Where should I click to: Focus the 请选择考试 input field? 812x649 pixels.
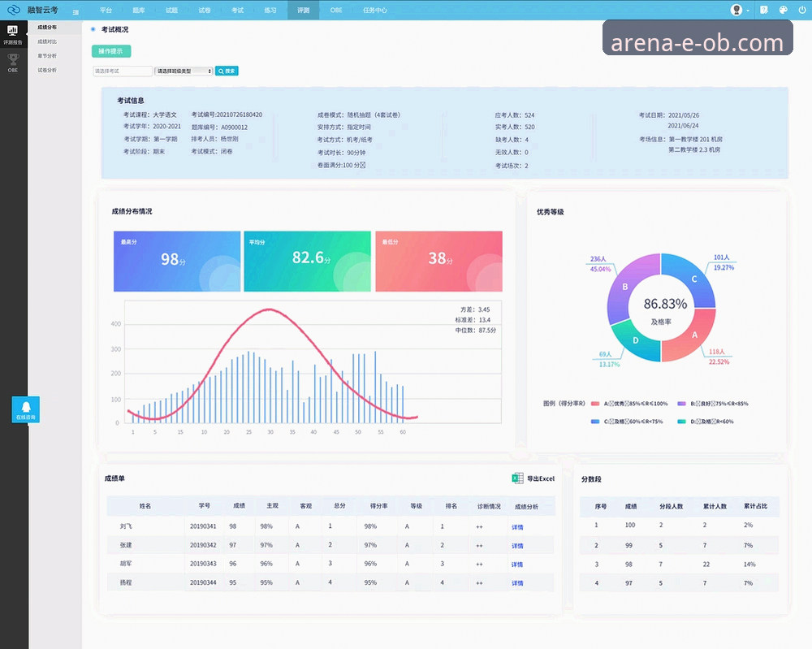point(123,71)
